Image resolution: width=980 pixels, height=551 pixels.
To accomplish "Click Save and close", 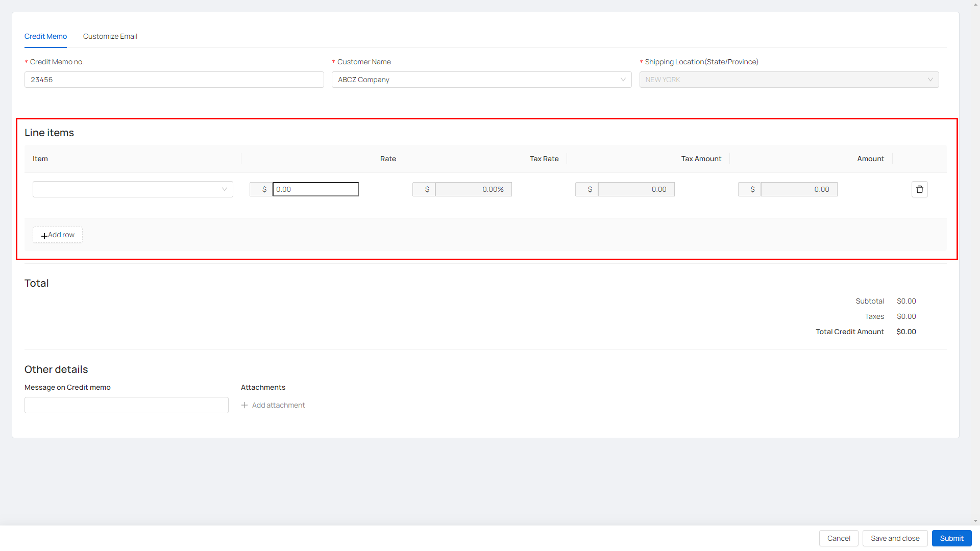I will [895, 538].
